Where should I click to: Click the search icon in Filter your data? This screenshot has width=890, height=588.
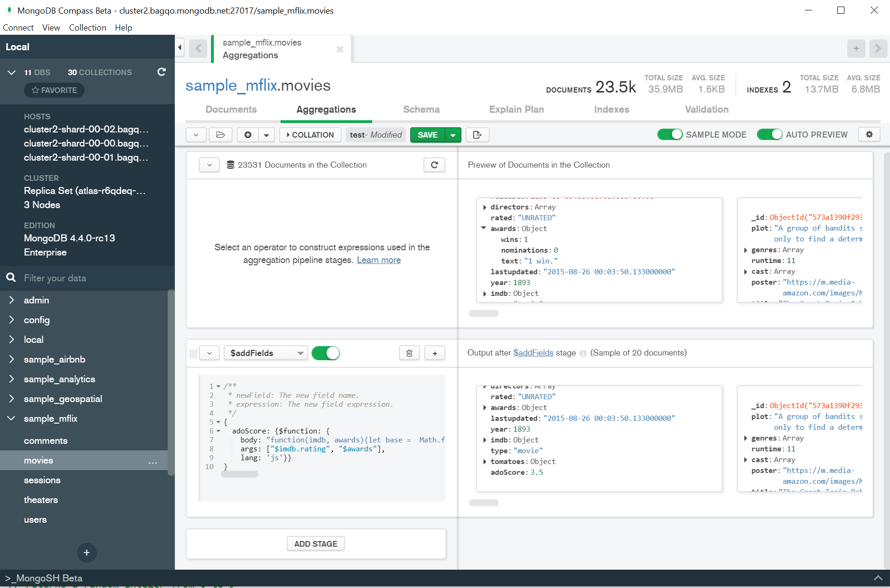pos(11,278)
